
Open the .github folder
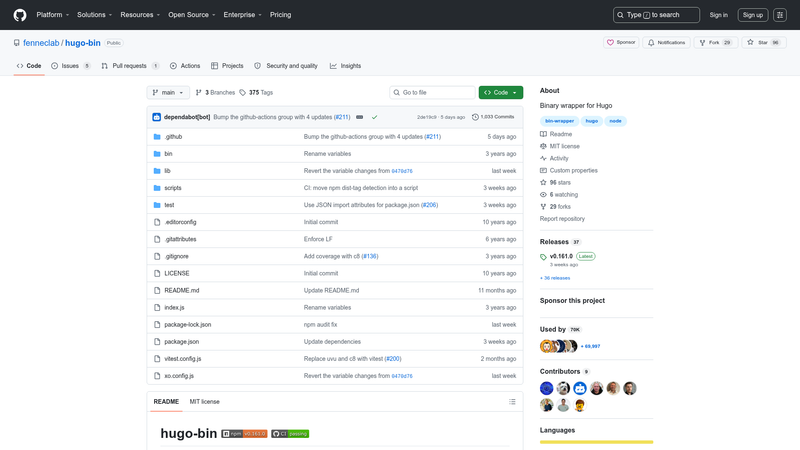pos(173,137)
